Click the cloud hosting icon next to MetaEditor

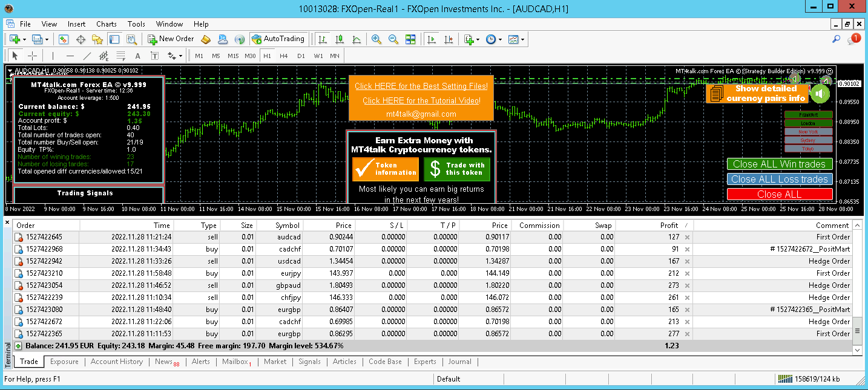[223, 39]
